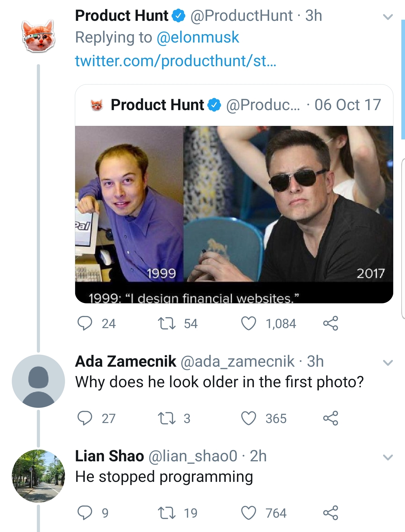Reply to Ada Zamecnik's tweet
Screen dimensions: 405x532
click(85, 418)
